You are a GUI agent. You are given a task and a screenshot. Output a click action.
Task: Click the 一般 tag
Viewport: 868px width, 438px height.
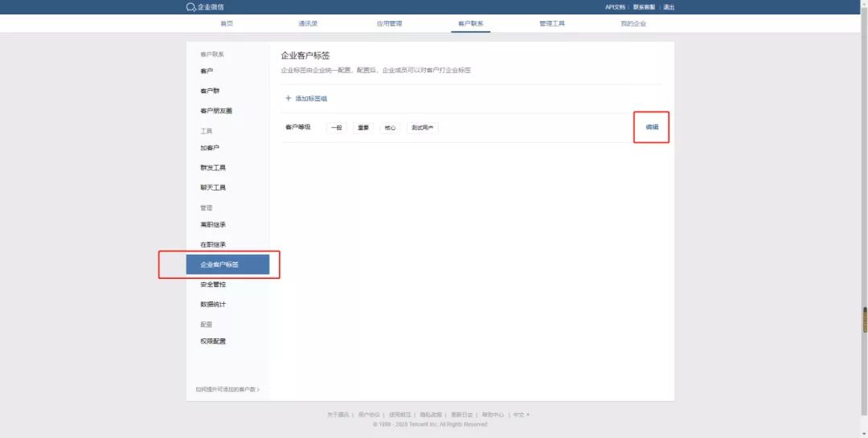337,128
